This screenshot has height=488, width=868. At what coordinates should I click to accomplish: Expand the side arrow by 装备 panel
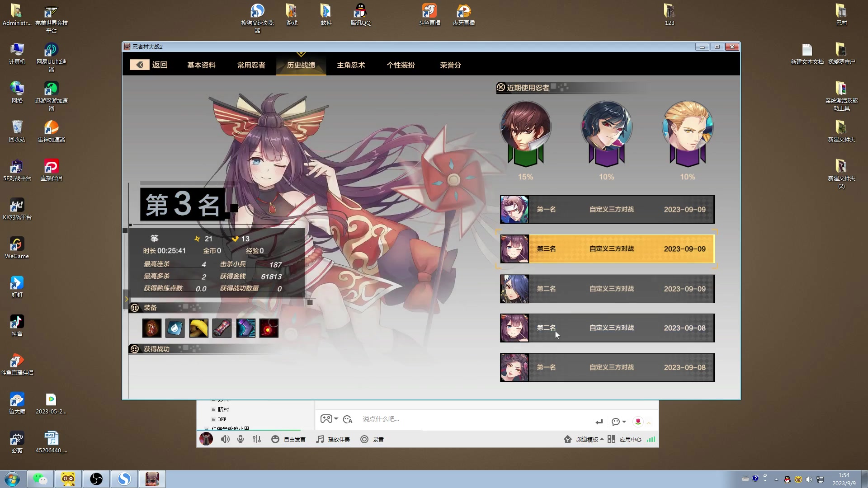click(127, 299)
